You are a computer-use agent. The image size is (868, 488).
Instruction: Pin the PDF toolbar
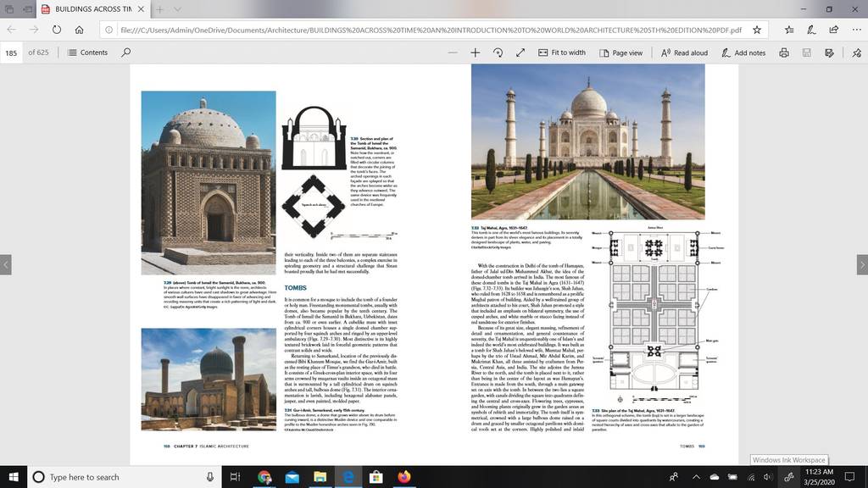tap(856, 53)
